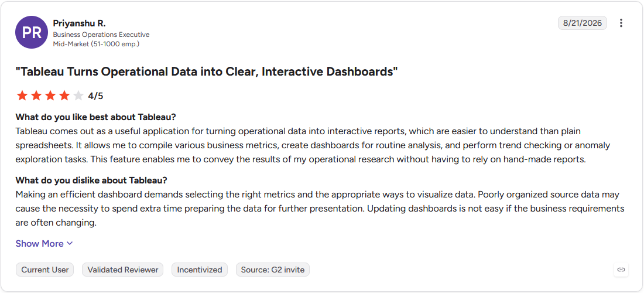644x293 pixels.
Task: Click the second orange rating star
Action: click(x=36, y=96)
